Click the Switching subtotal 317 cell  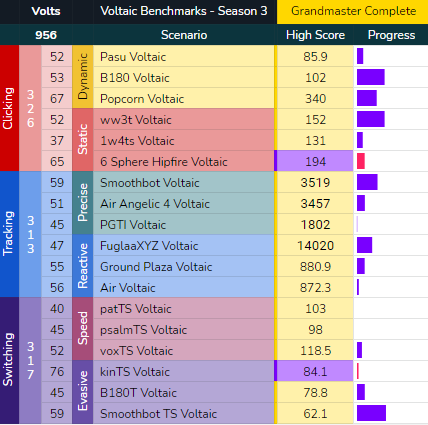(30, 360)
